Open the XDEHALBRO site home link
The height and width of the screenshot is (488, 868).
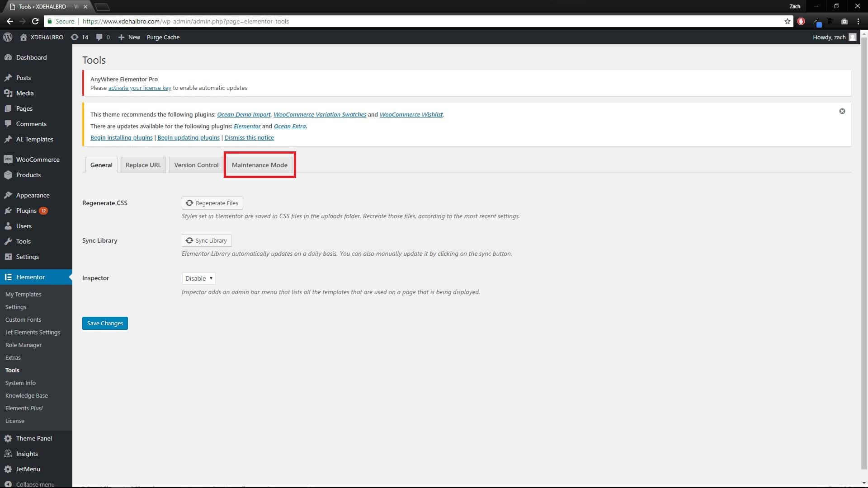coord(42,37)
